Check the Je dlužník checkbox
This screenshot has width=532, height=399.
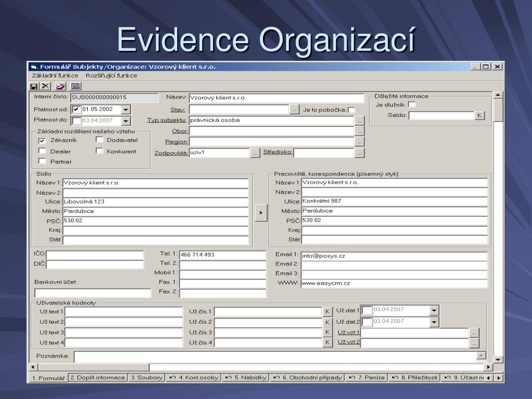pos(411,104)
